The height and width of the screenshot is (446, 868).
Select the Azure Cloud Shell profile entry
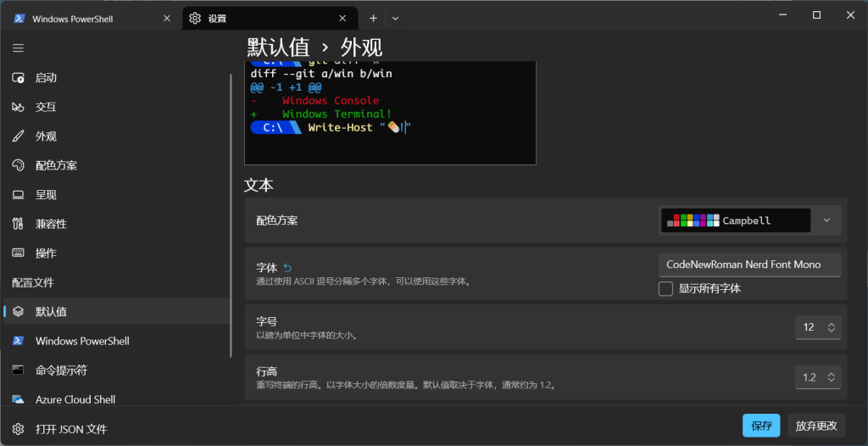(x=116, y=399)
